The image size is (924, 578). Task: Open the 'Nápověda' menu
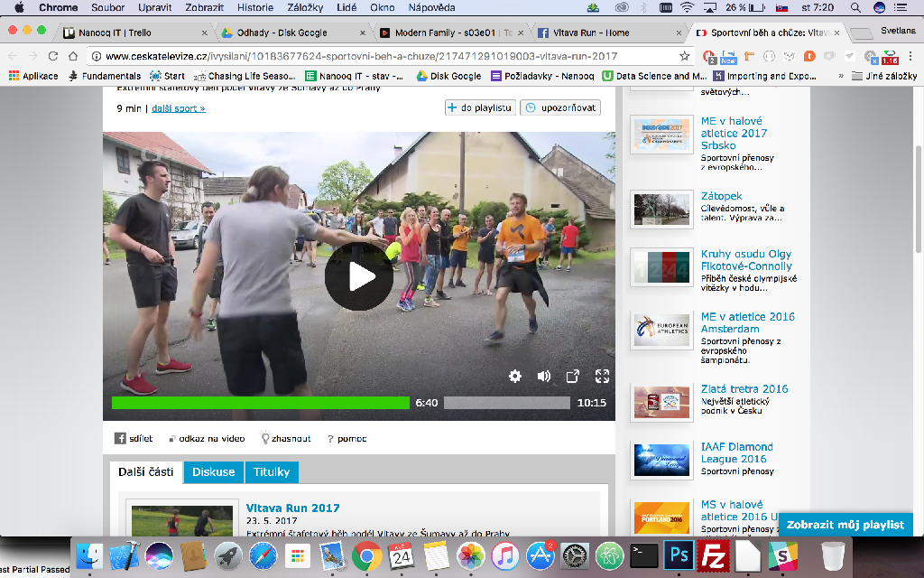(431, 7)
